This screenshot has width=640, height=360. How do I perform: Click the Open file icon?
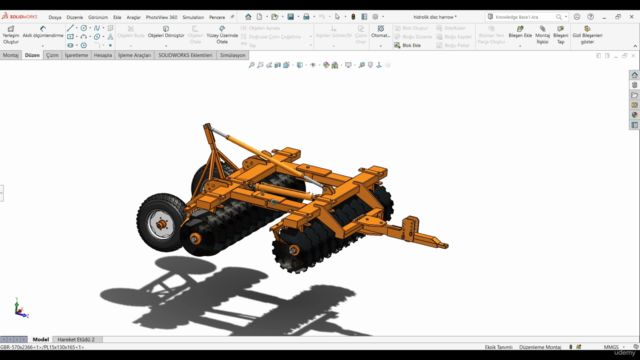(x=274, y=17)
